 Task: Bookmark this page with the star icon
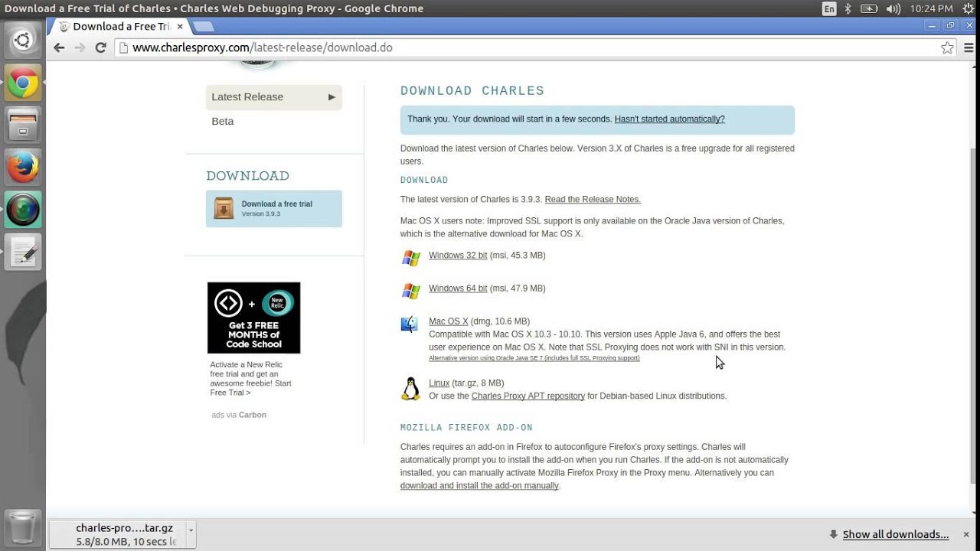point(947,47)
